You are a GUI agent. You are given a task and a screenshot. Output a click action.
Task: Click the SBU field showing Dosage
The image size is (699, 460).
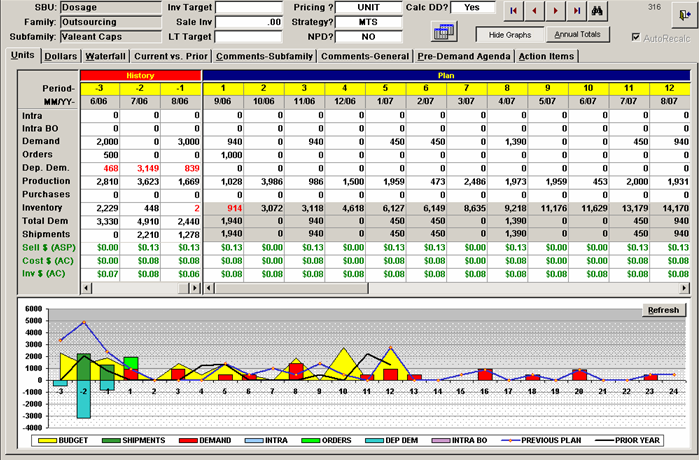(x=111, y=8)
